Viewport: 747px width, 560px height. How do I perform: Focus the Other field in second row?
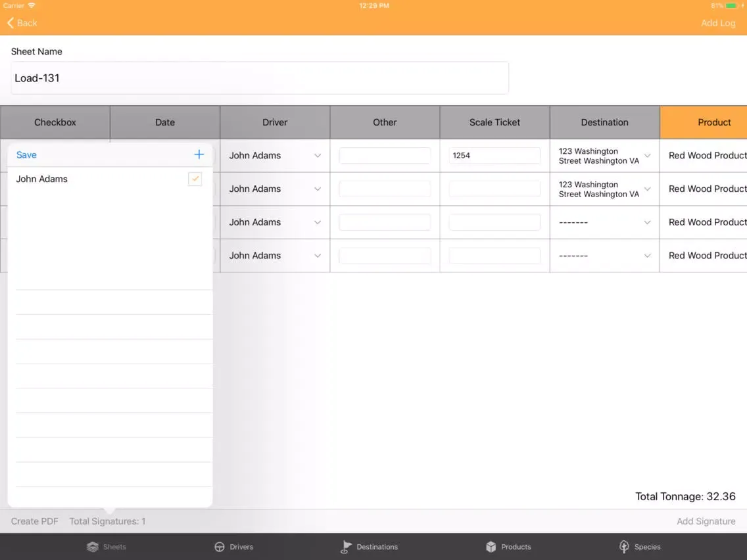pos(385,189)
